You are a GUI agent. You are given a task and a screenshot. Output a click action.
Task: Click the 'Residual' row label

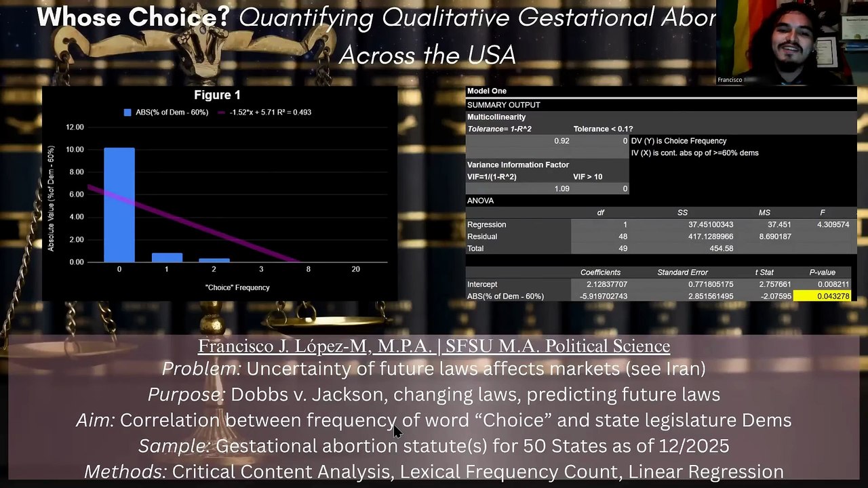point(482,237)
